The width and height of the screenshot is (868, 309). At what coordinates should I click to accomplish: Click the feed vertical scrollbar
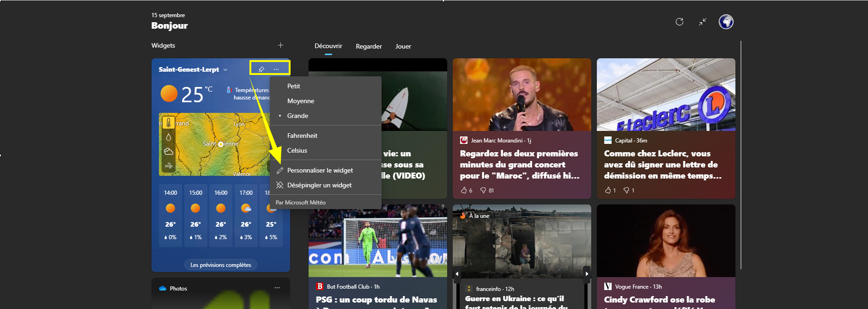pyautogui.click(x=741, y=155)
